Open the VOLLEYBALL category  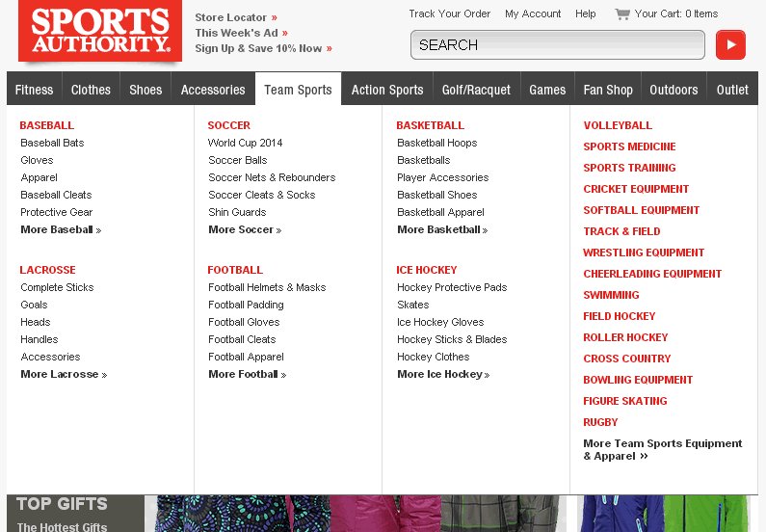click(x=618, y=125)
